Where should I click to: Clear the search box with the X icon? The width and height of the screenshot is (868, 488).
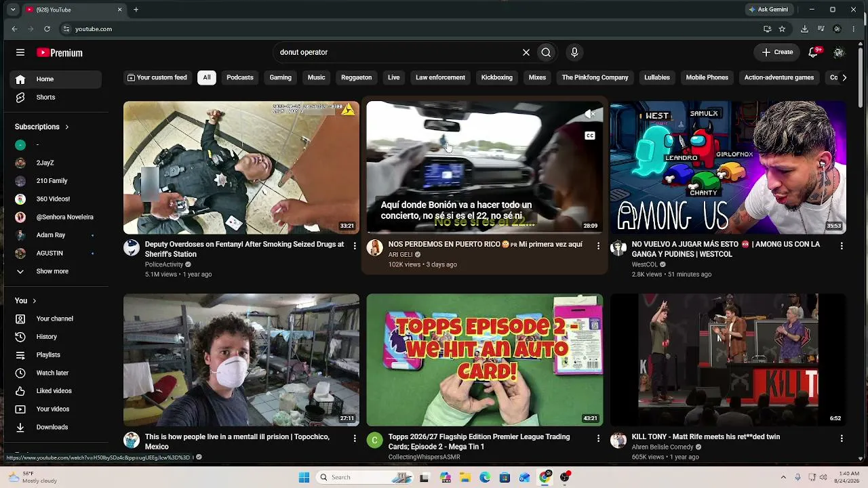tap(526, 52)
